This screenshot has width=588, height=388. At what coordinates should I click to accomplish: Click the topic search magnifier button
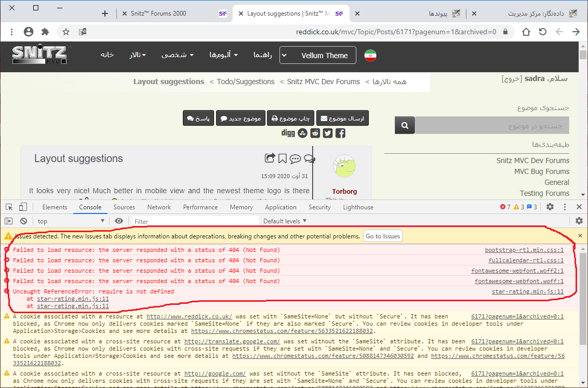pyautogui.click(x=405, y=125)
